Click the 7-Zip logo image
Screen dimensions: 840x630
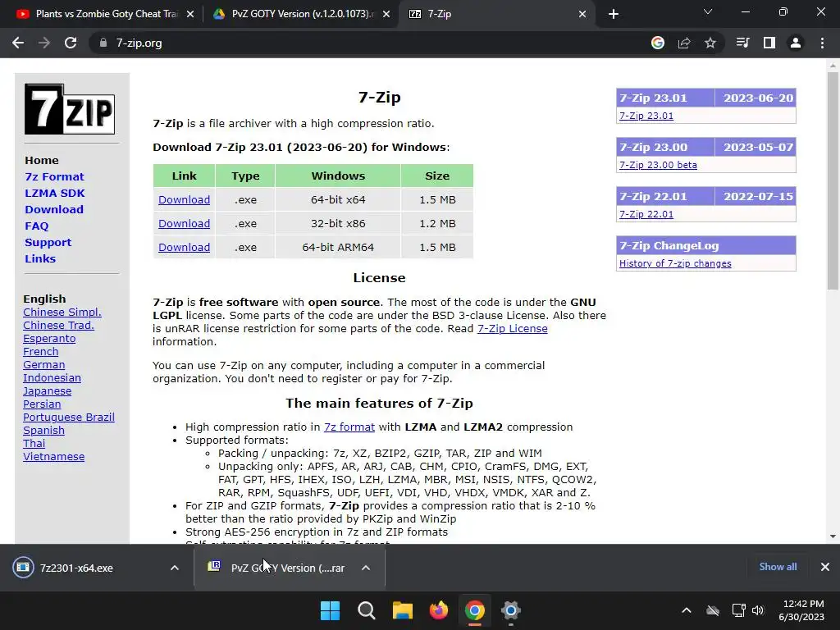pyautogui.click(x=70, y=109)
